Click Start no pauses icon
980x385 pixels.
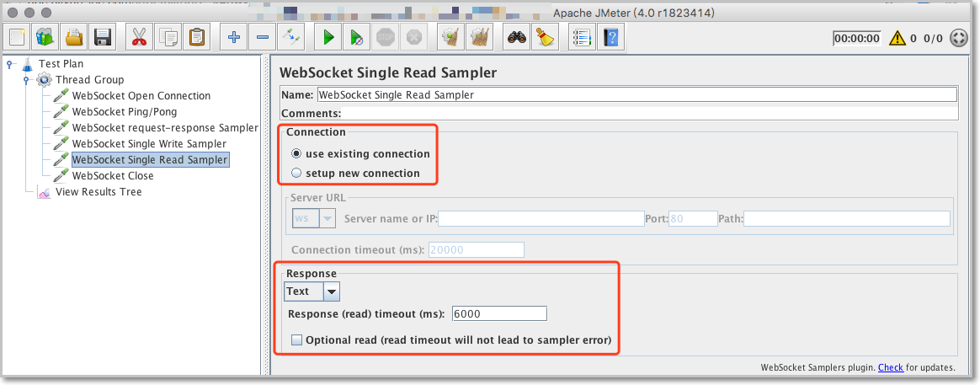tap(356, 38)
